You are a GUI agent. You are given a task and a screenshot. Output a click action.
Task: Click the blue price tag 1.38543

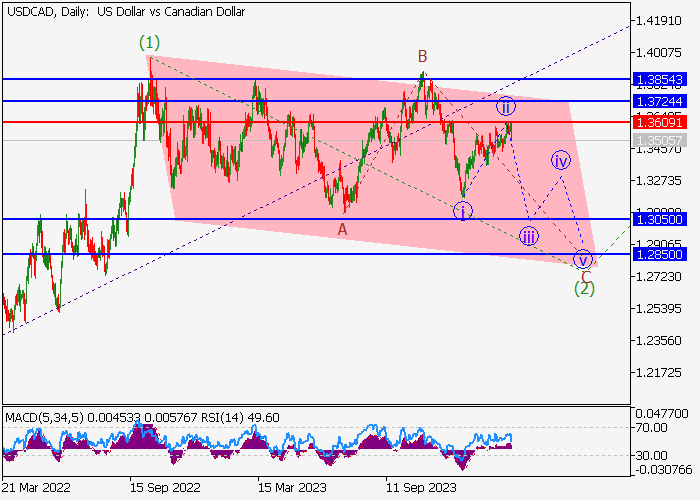tap(660, 80)
